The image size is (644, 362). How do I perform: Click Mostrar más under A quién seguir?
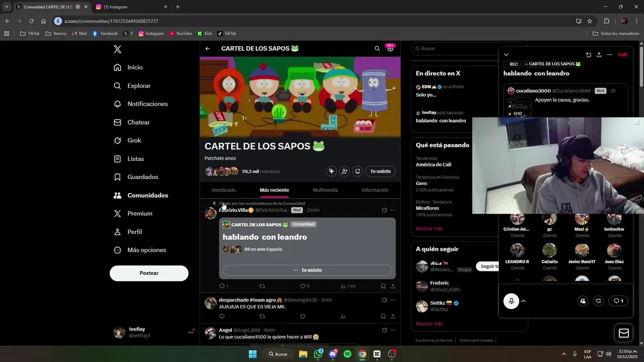coord(429,324)
